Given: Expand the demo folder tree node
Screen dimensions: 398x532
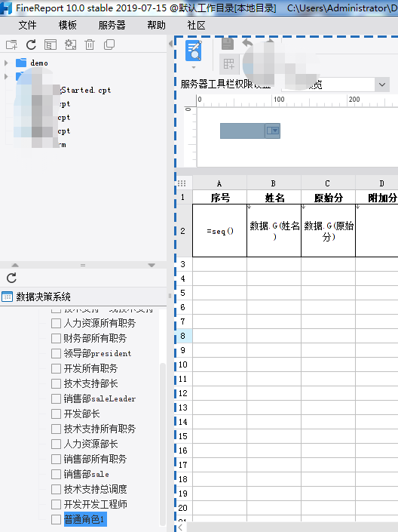Looking at the screenshot, I should coord(6,63).
